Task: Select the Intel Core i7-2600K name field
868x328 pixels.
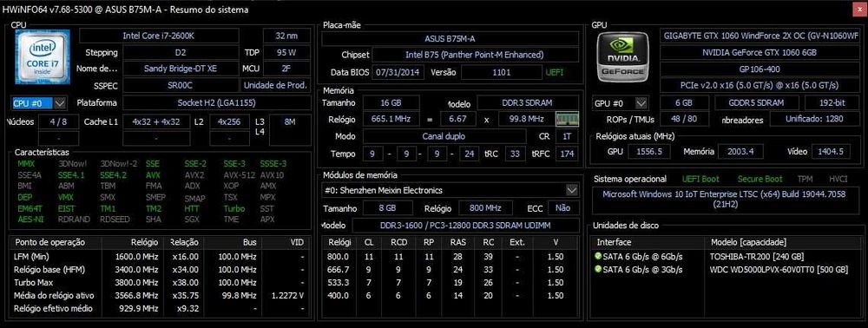Action: [x=159, y=36]
